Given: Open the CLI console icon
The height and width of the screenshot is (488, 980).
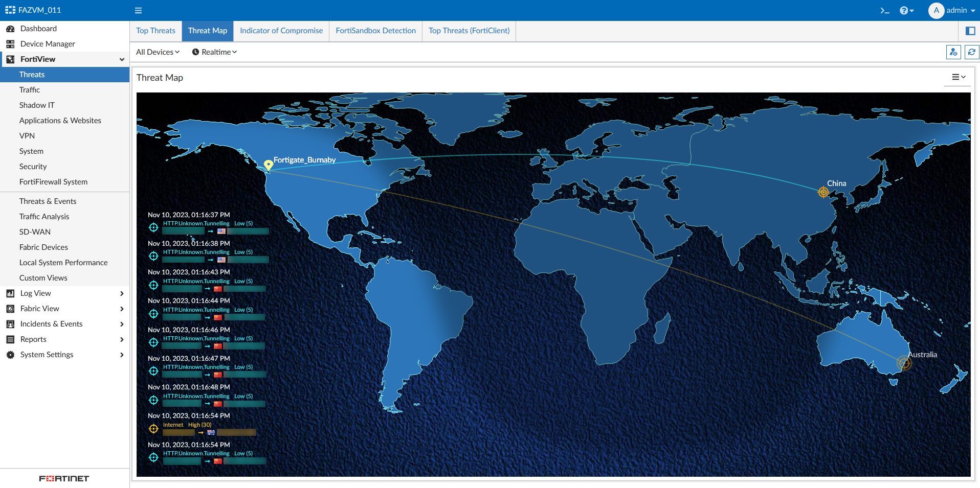Looking at the screenshot, I should coord(884,10).
